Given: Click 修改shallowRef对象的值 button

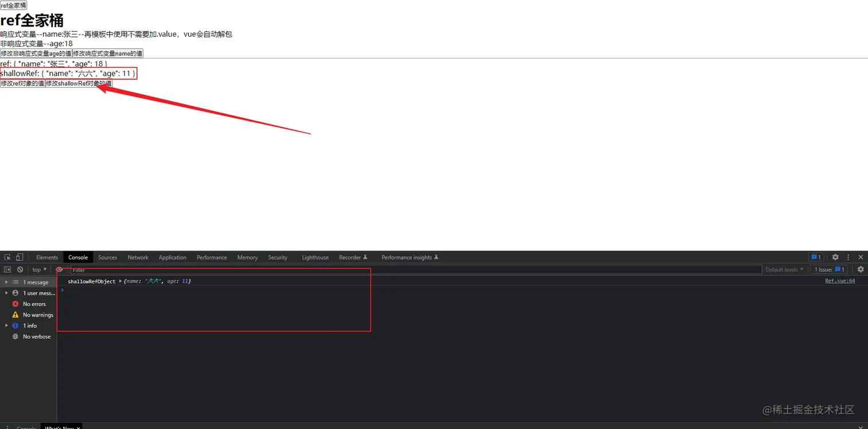Looking at the screenshot, I should coord(79,83).
